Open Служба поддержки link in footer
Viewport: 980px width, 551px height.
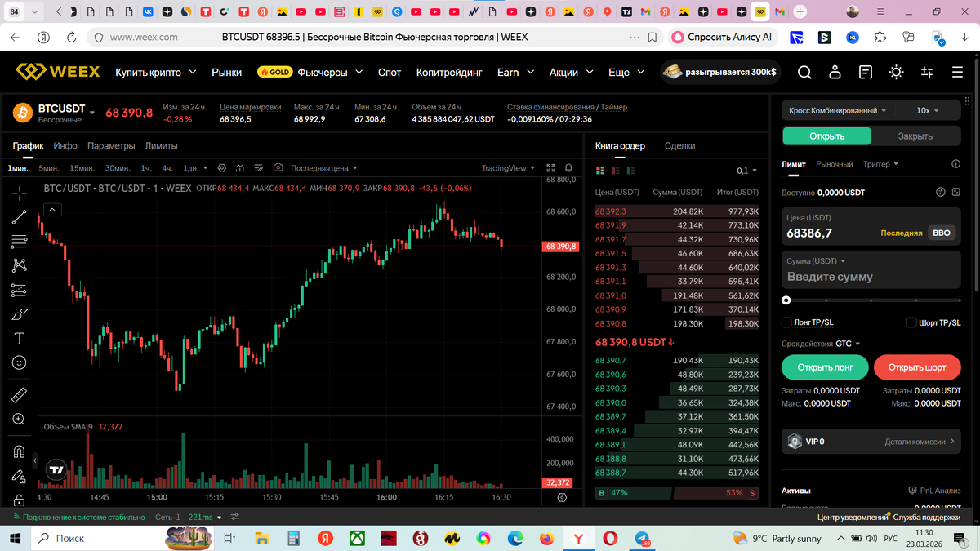927,517
